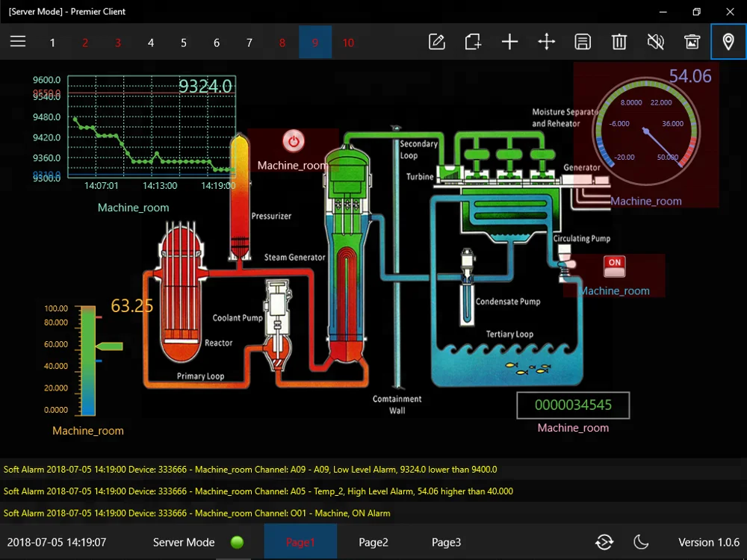This screenshot has height=560, width=747.
Task: Select channel number 10
Action: 348,43
